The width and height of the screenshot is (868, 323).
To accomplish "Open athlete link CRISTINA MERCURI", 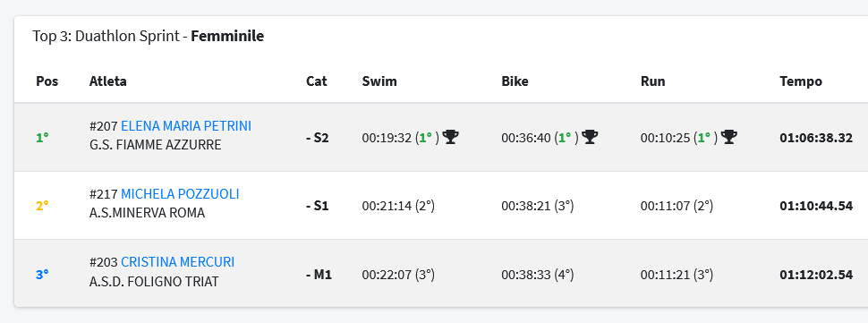I will tap(178, 262).
